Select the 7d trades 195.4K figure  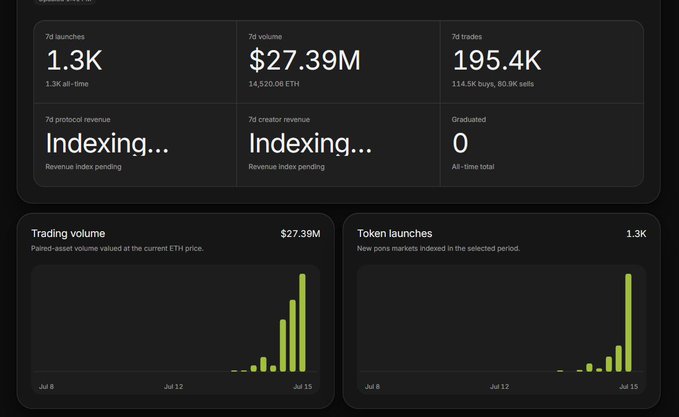click(497, 60)
